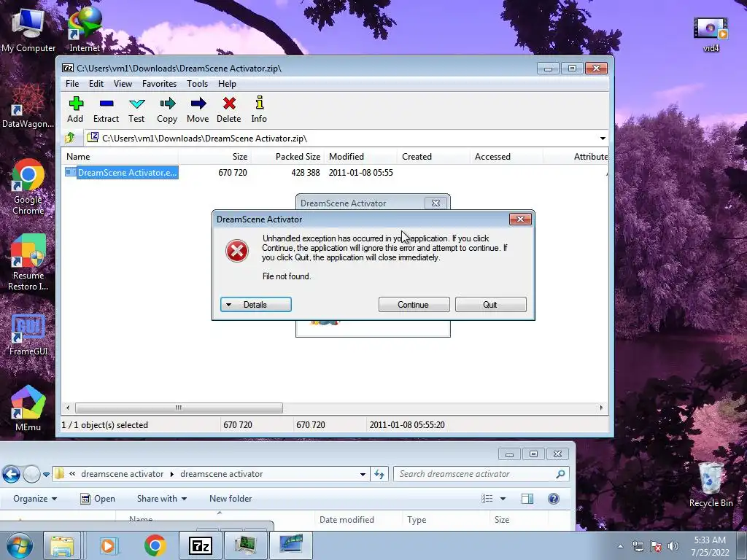Expand the Details section of error dialog

click(256, 305)
